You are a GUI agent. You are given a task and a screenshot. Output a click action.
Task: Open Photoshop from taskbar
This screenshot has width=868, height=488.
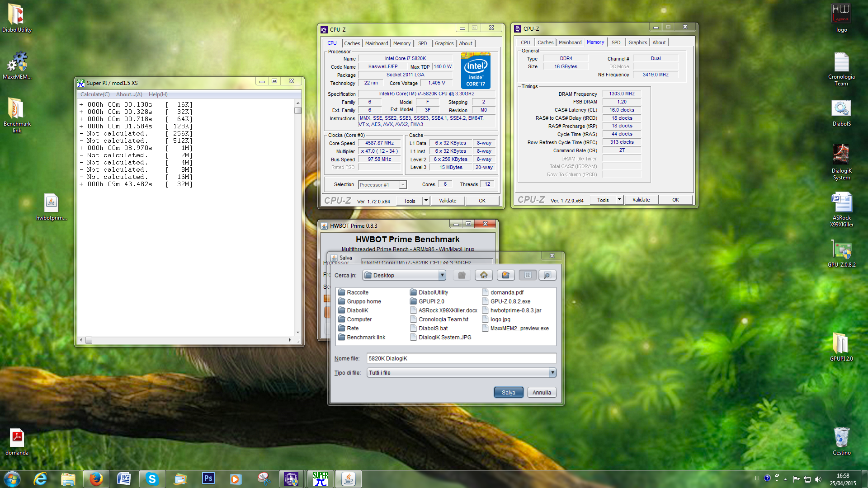[x=208, y=479]
